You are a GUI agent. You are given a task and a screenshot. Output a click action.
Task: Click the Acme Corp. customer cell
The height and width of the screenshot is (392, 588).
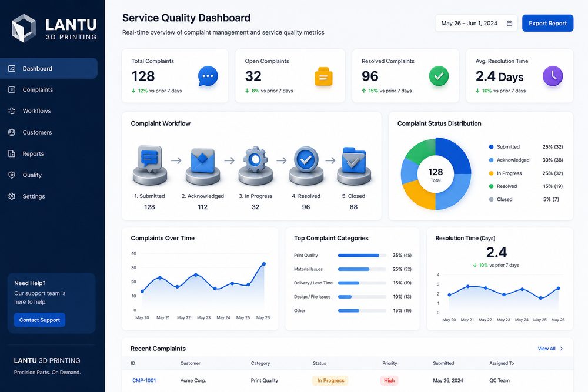(x=193, y=380)
